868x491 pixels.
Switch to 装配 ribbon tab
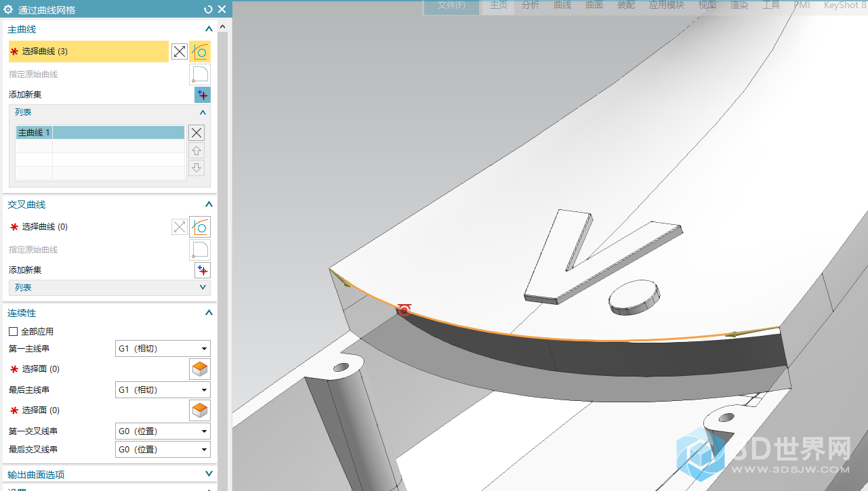pos(626,5)
